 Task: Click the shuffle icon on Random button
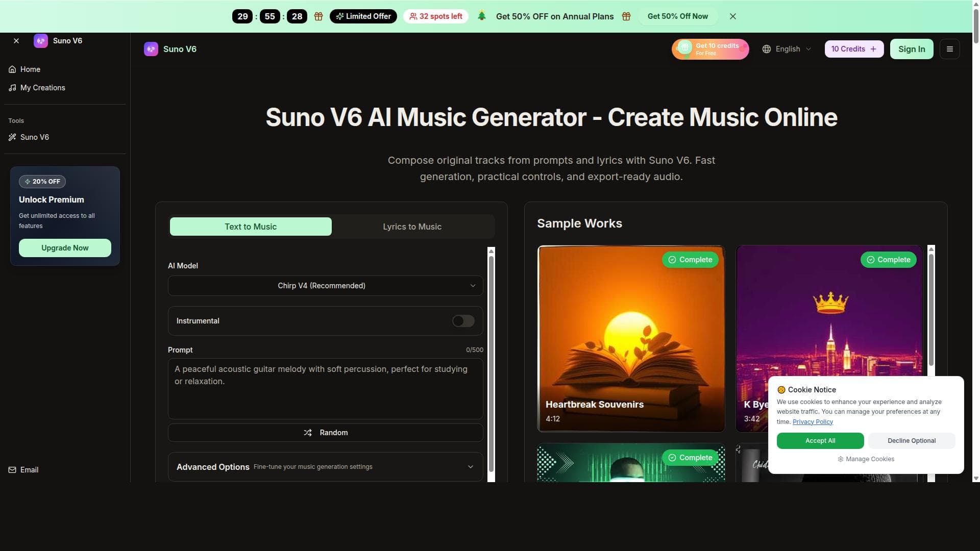pos(308,433)
